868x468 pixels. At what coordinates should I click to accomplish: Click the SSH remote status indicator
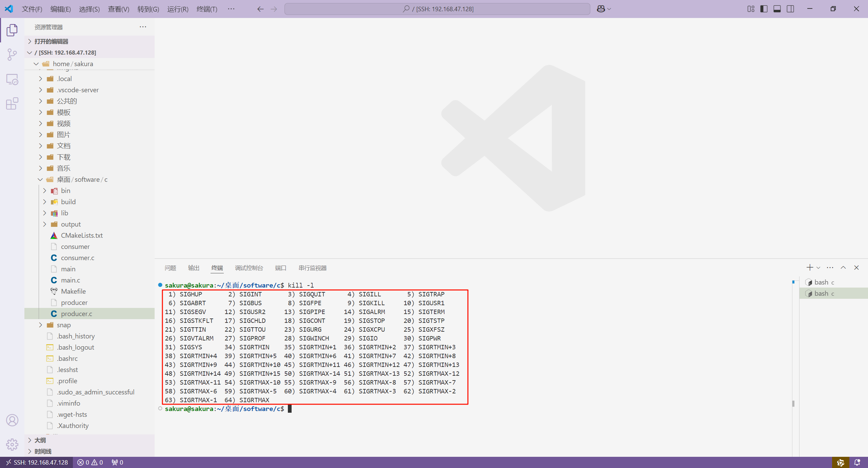tap(37, 463)
